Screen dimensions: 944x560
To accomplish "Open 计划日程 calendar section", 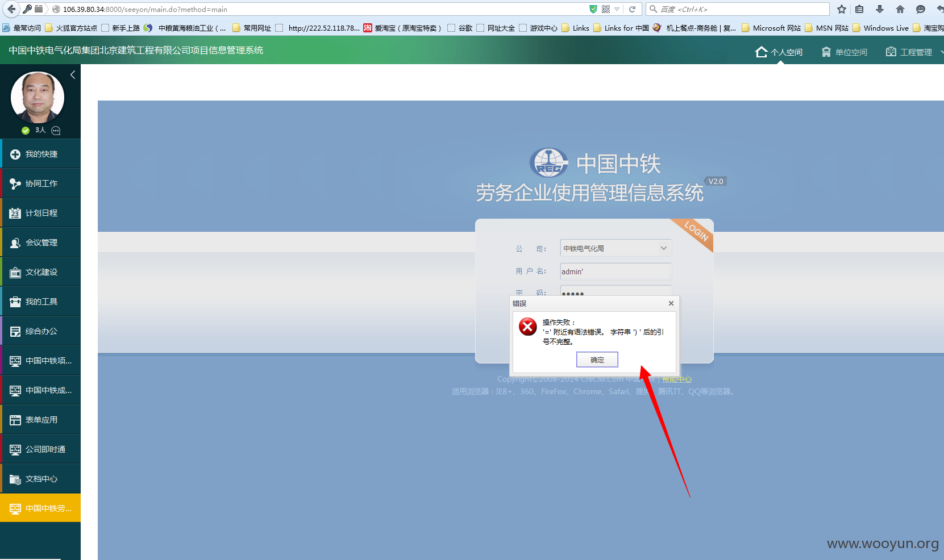I will pyautogui.click(x=40, y=213).
